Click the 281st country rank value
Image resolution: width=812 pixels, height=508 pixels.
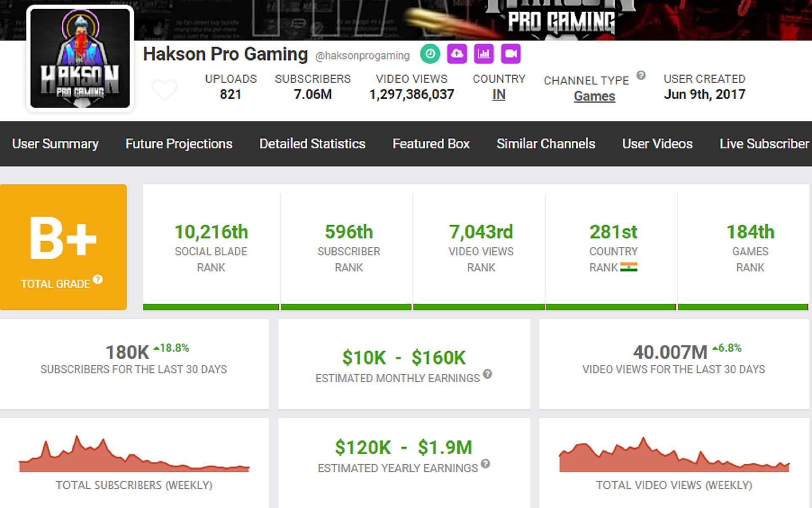[614, 232]
